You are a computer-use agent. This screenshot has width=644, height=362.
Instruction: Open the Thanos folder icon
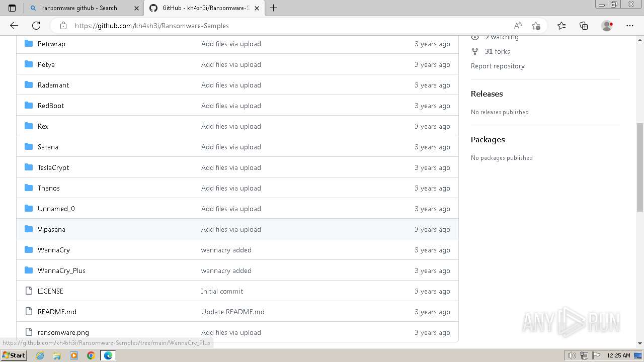point(29,188)
